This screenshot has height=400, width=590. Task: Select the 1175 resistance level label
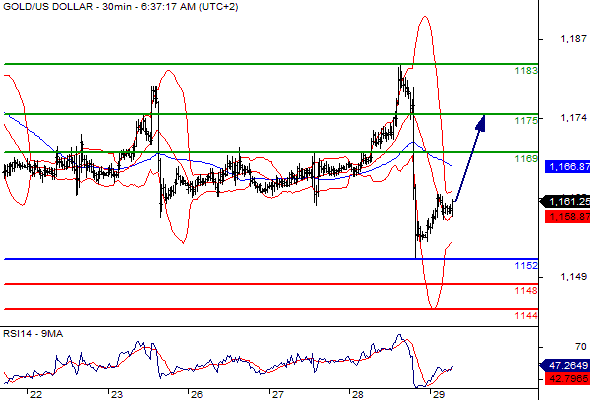pos(526,120)
